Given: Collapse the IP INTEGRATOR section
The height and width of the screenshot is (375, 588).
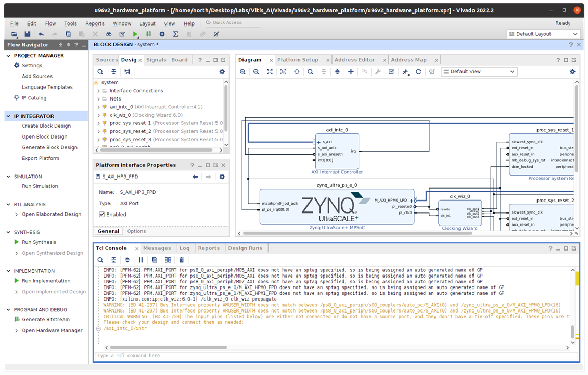Looking at the screenshot, I should pos(9,116).
